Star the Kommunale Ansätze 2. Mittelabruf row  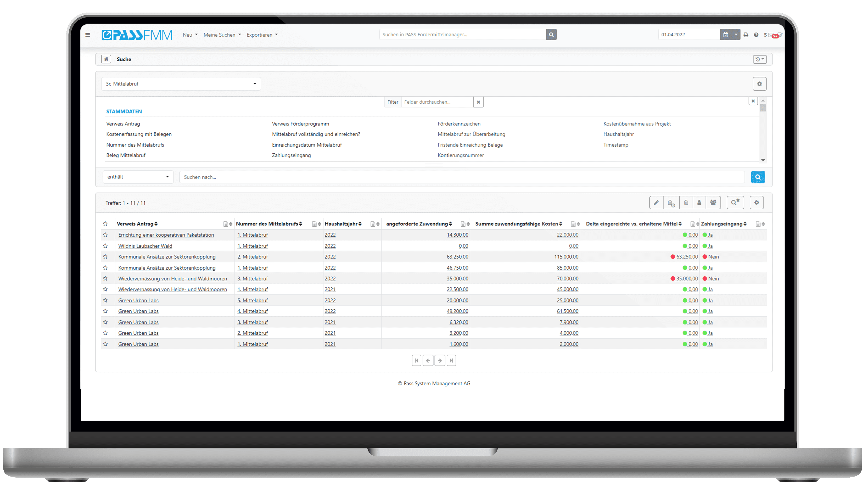(x=105, y=257)
